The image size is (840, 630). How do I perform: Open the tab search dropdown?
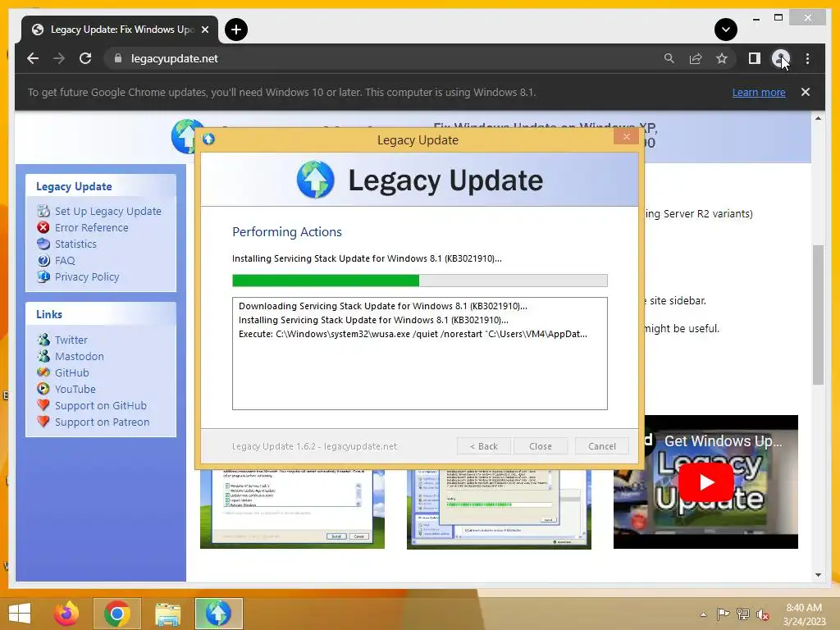tap(725, 30)
